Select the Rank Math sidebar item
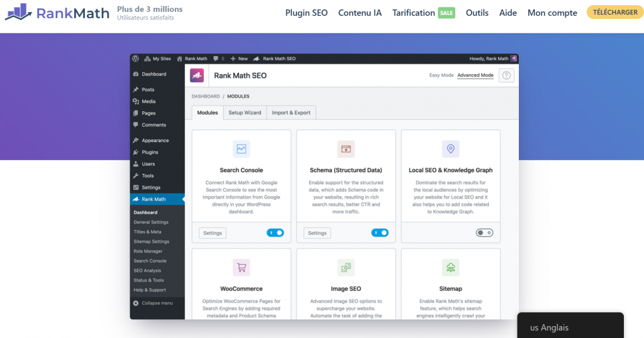 (x=157, y=199)
